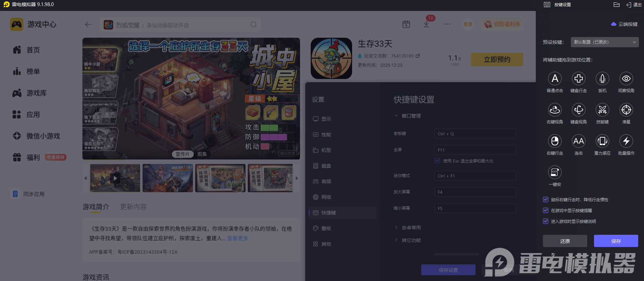Show previous screenshots with left arrow
Viewport: 644px width, 281px height.
coord(85,178)
